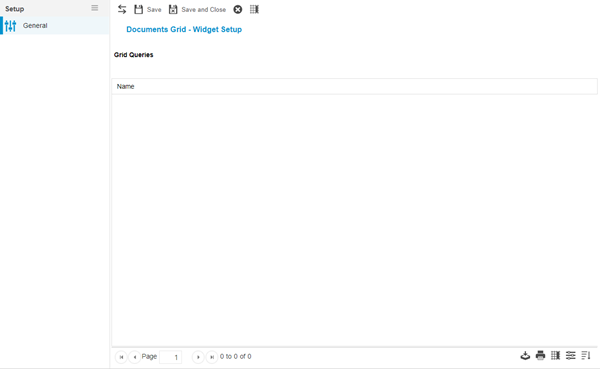Click the page number input field
600x369 pixels.
(x=171, y=357)
